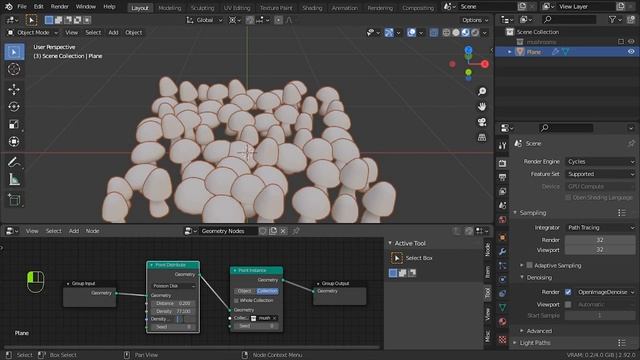Image resolution: width=640 pixels, height=360 pixels.
Task: Open the File menu
Action: point(22,7)
